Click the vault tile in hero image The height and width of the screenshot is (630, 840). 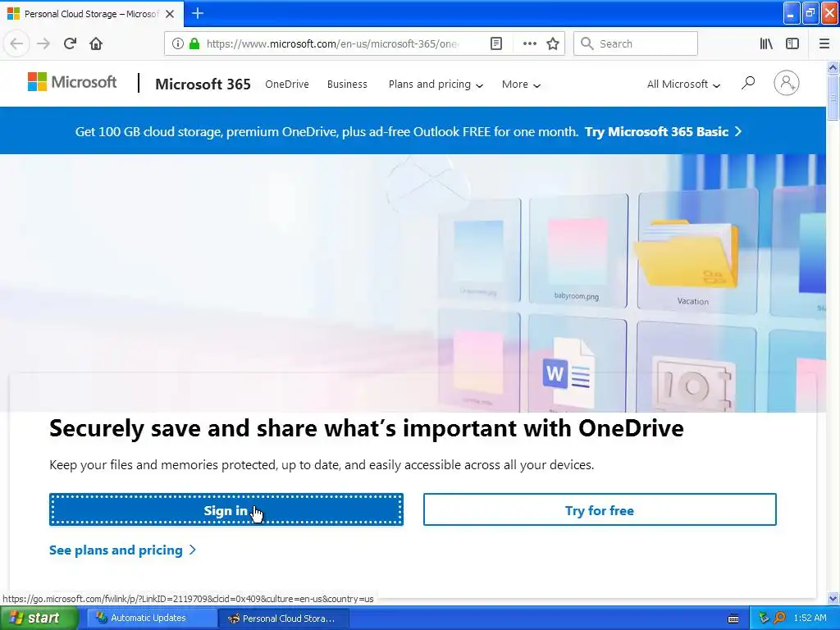coord(695,367)
